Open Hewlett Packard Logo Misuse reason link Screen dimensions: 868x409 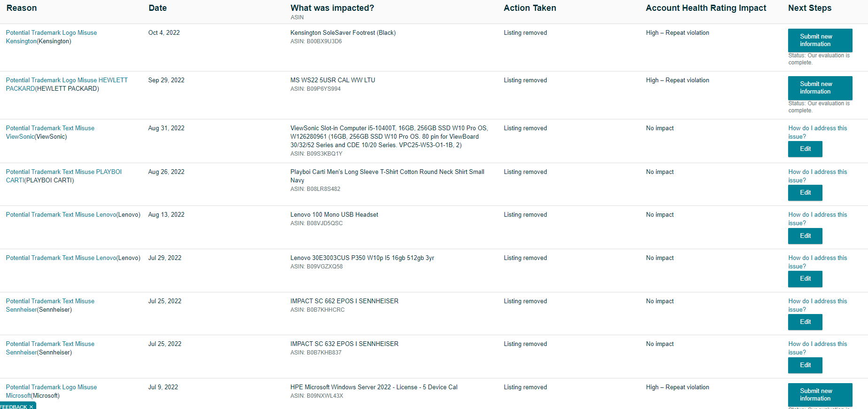(66, 80)
